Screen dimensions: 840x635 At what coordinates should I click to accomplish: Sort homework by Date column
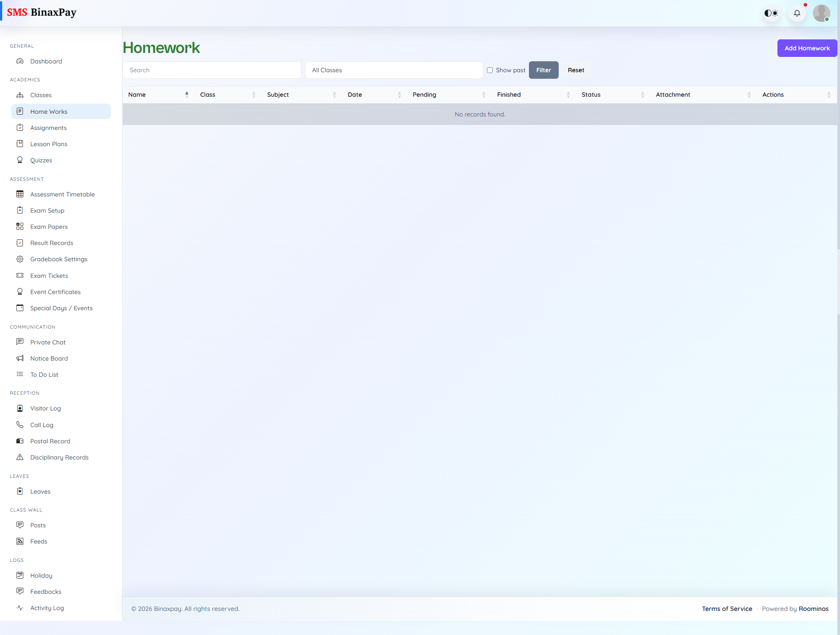[x=355, y=95]
